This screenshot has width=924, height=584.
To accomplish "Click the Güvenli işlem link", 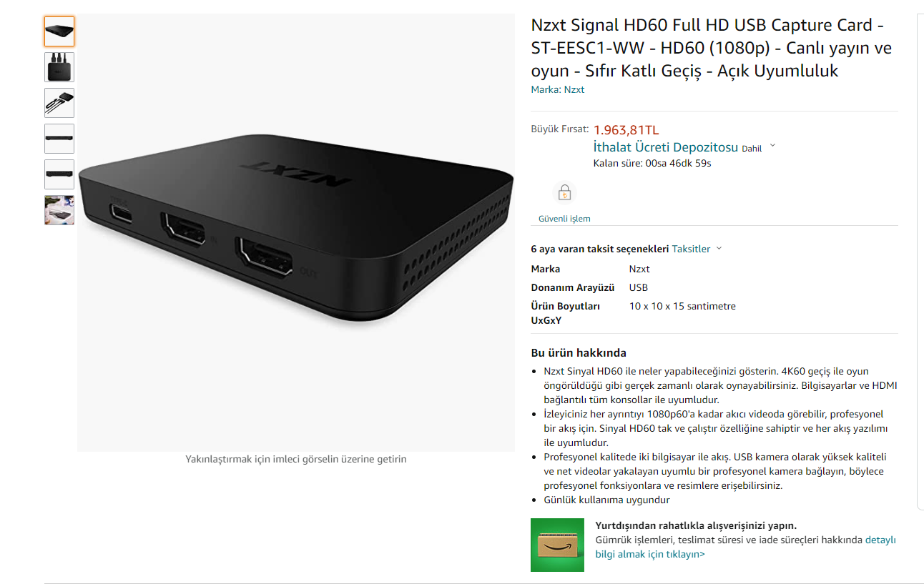I will [564, 219].
